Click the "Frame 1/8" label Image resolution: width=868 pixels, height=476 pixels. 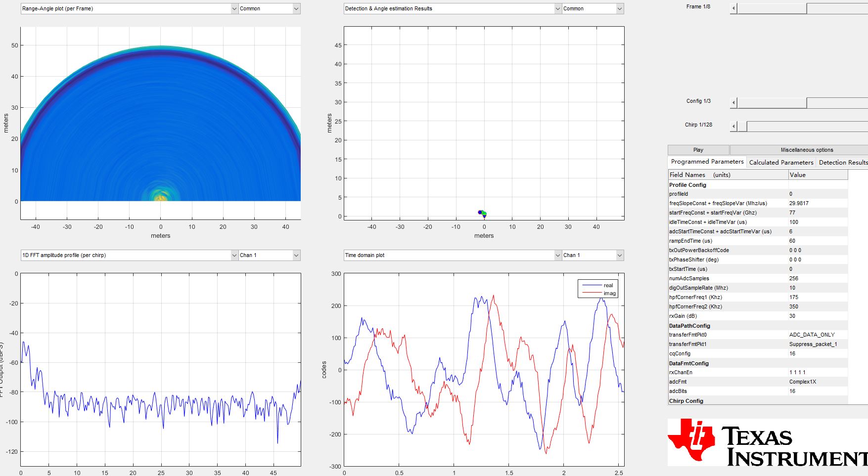tap(698, 6)
